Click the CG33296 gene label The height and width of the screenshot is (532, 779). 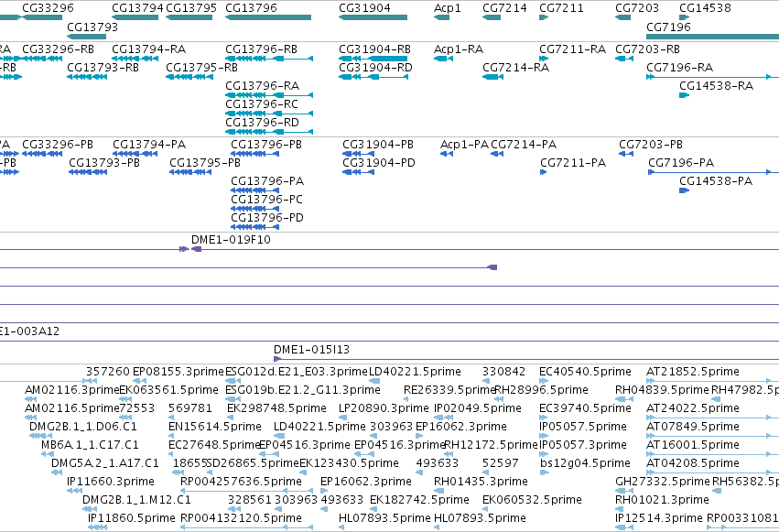coord(48,8)
